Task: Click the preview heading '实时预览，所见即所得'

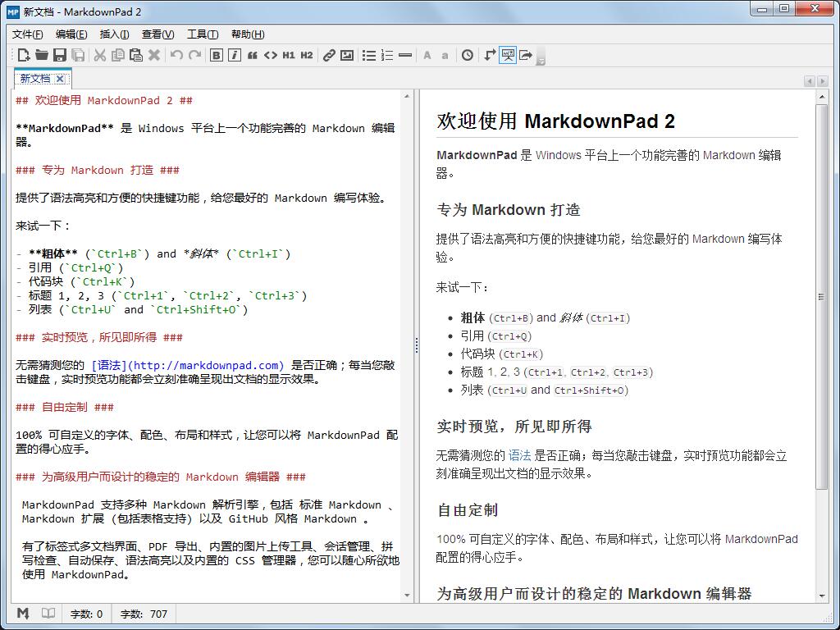Action: point(514,427)
